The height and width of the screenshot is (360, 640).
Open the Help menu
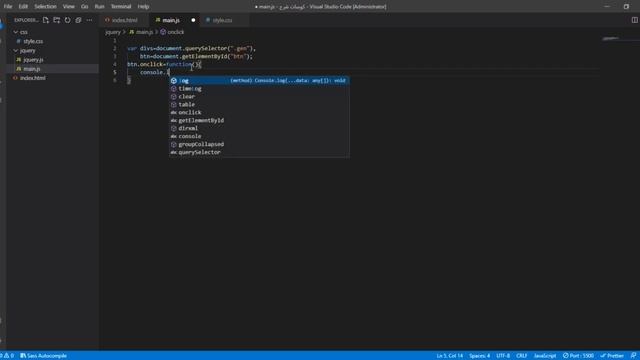pyautogui.click(x=143, y=7)
